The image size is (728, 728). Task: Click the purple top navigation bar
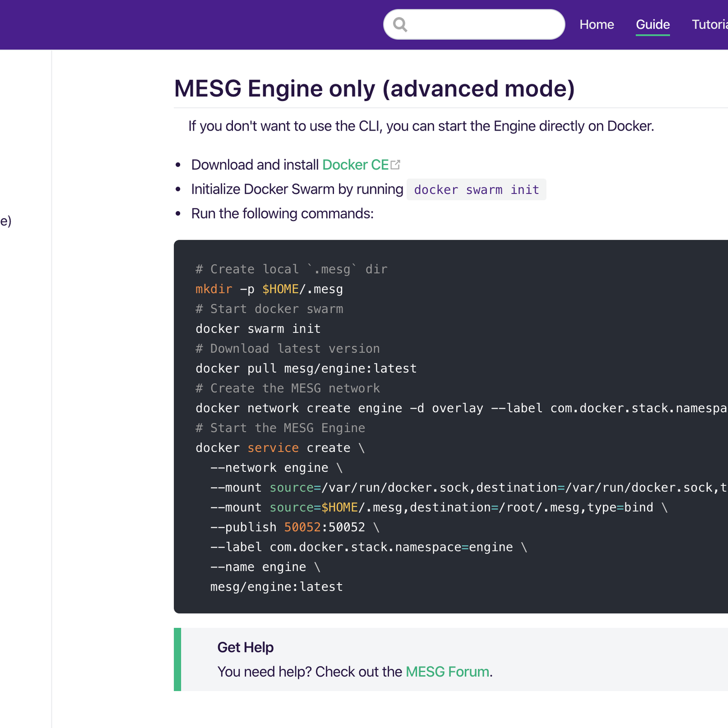182,23
